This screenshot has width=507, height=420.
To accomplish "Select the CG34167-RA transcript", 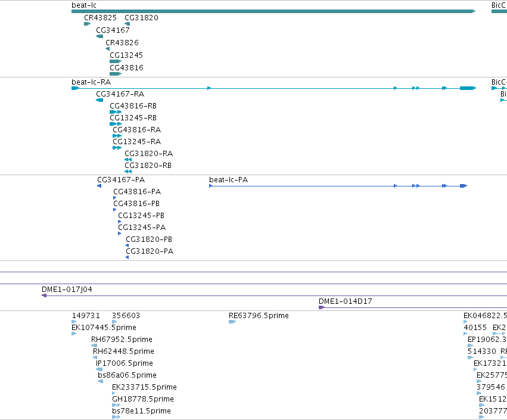I will [x=99, y=100].
